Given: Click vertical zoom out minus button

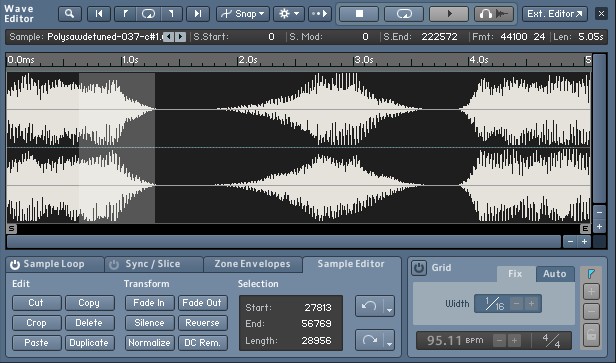Looking at the screenshot, I should click(x=599, y=213).
